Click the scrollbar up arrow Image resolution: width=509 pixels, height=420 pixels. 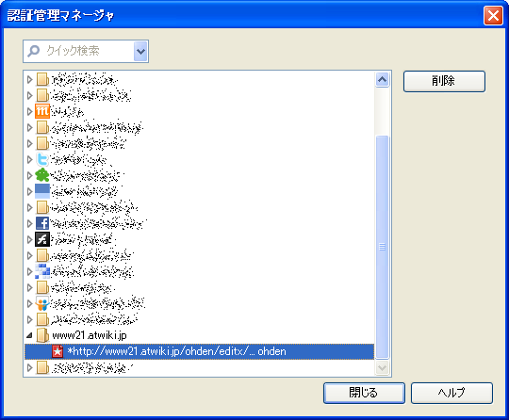click(x=382, y=79)
